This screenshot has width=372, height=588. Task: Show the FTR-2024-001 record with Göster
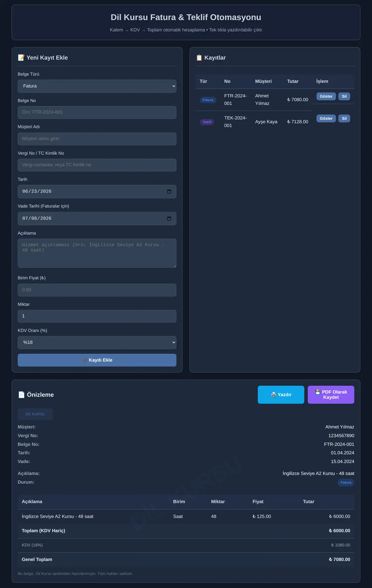[x=326, y=96]
